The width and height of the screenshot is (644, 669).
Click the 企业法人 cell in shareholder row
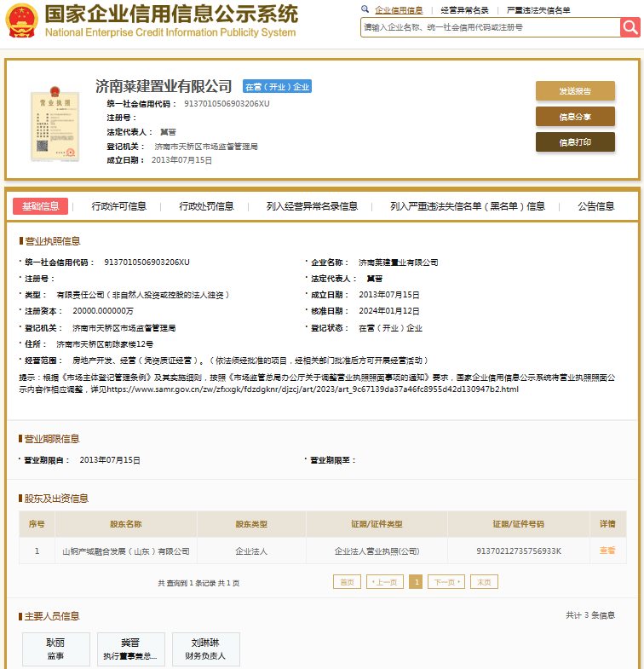[251, 551]
